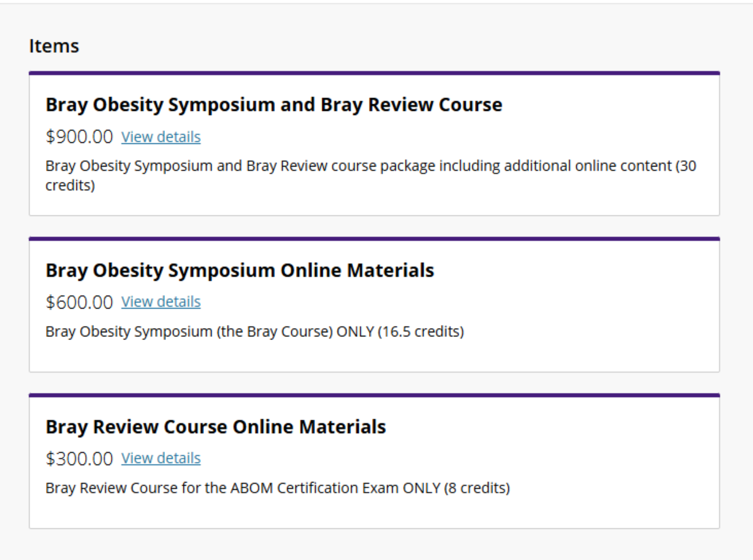Click the purple top bar of the $600.00 card

[374, 239]
